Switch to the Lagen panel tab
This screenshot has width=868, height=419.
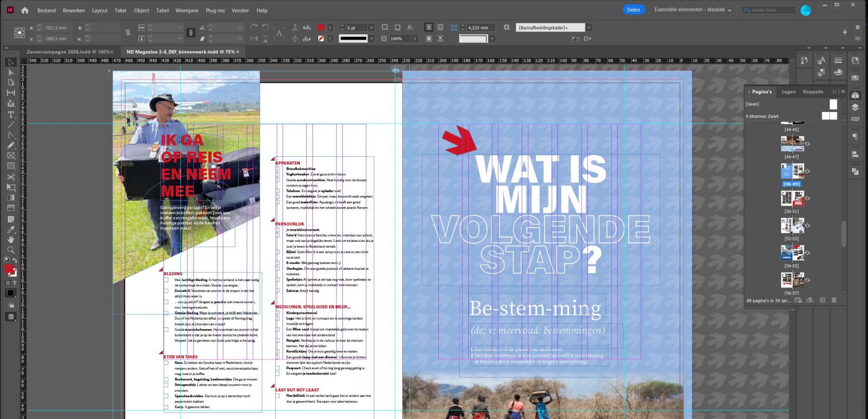point(788,92)
